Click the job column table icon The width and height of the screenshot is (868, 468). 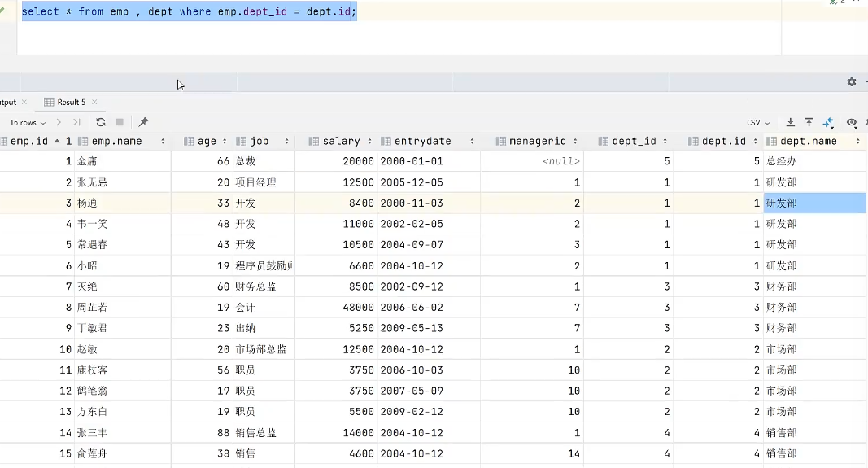(x=242, y=142)
